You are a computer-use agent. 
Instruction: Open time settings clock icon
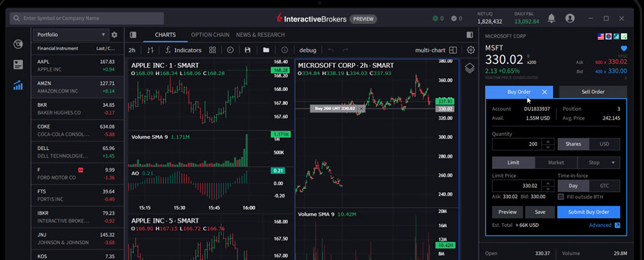tap(230, 50)
